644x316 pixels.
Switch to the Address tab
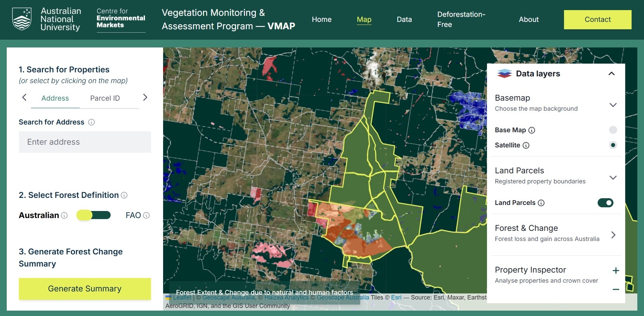(55, 98)
